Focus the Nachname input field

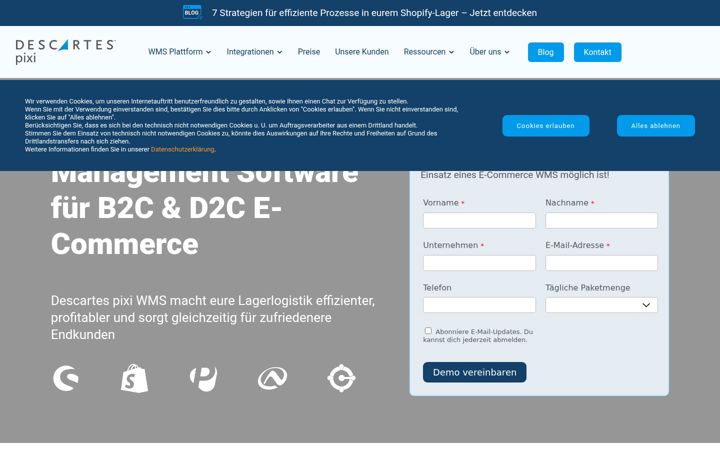pyautogui.click(x=602, y=220)
